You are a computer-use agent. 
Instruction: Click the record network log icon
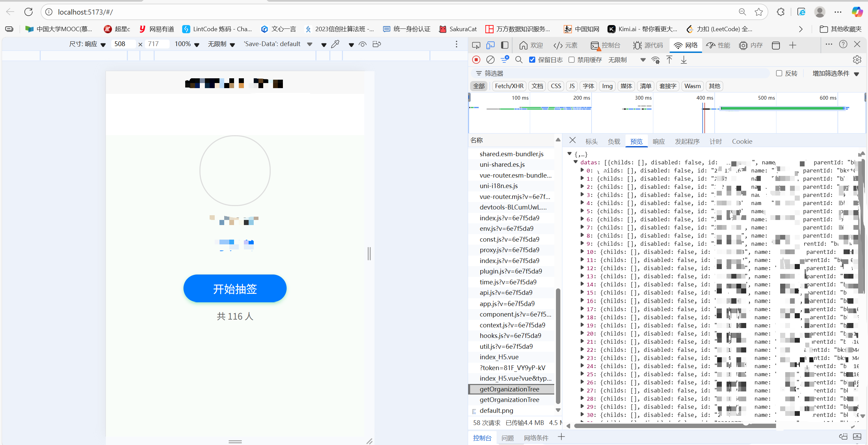click(476, 60)
